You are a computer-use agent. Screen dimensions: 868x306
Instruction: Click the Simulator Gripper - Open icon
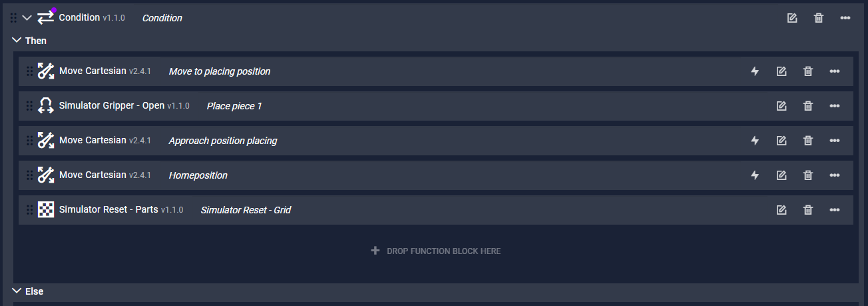point(46,105)
